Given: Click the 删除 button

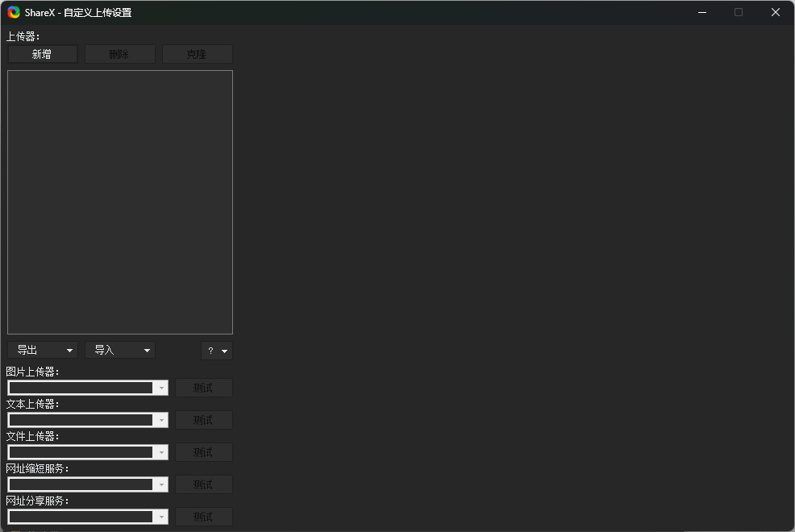Looking at the screenshot, I should pos(119,54).
